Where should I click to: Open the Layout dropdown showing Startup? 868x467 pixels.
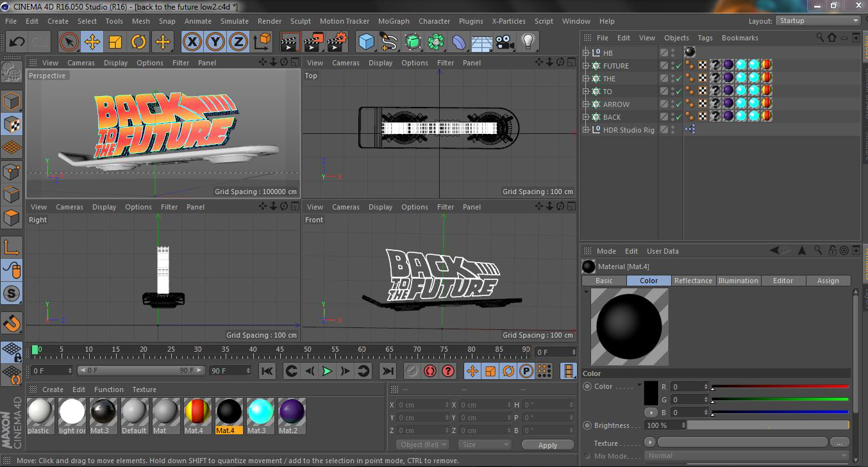coord(818,20)
